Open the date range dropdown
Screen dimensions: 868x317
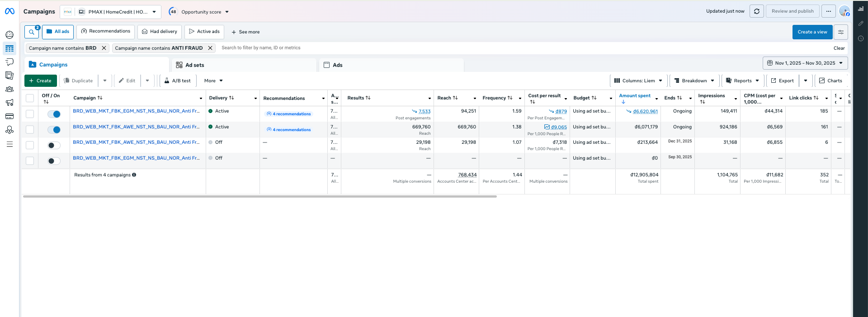click(x=805, y=63)
